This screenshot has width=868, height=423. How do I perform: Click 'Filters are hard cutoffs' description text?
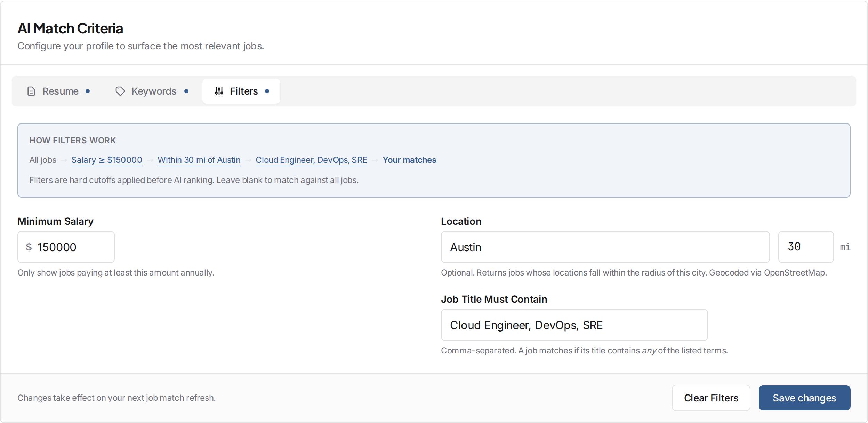coord(194,180)
